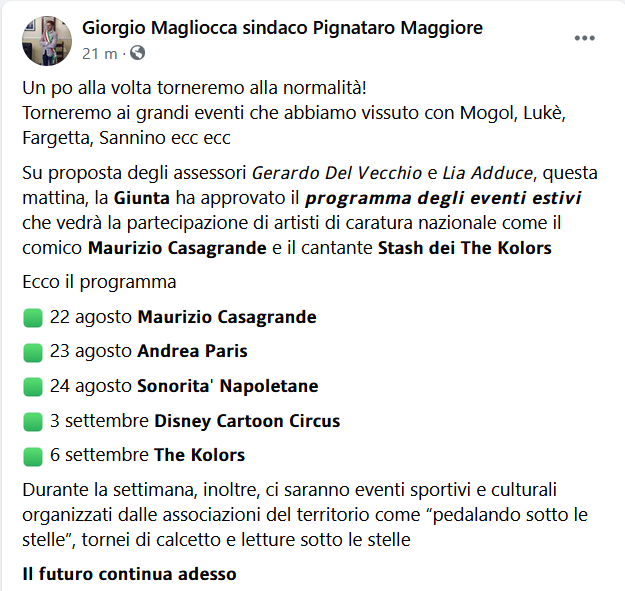Click the Sonorita' Napoletane event name
Viewport: 625px width, 591px height.
(x=228, y=387)
